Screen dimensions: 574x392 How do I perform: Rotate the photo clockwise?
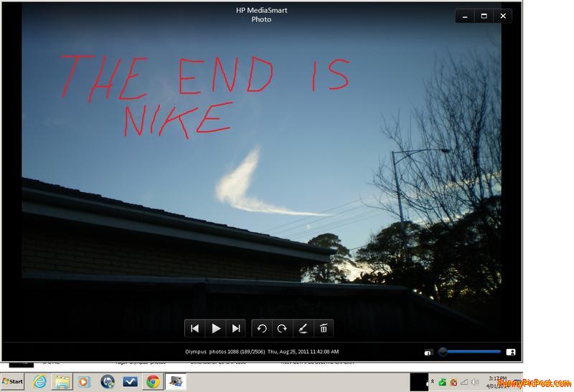(x=282, y=328)
